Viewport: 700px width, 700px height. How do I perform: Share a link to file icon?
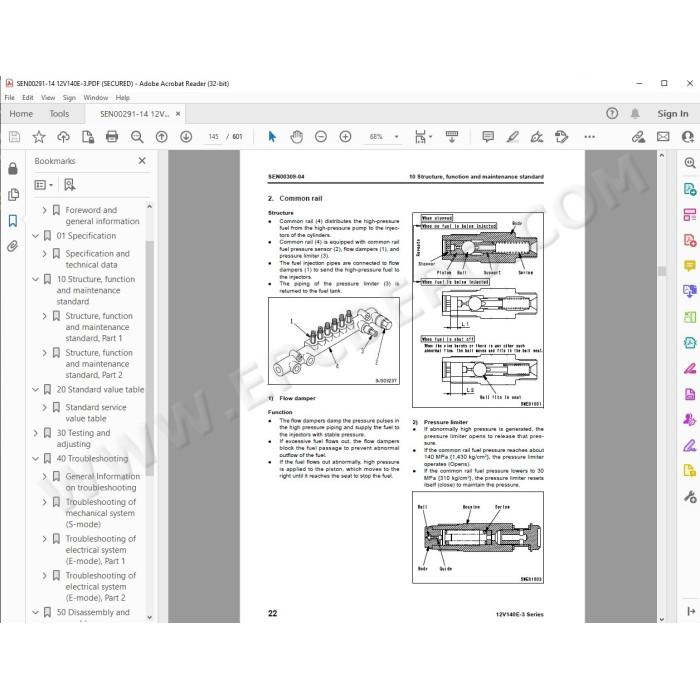(638, 137)
